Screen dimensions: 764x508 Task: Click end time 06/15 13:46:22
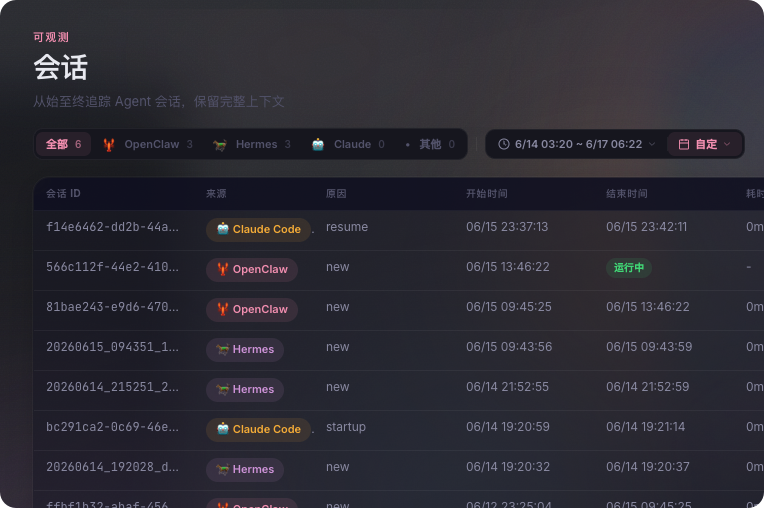click(x=648, y=307)
